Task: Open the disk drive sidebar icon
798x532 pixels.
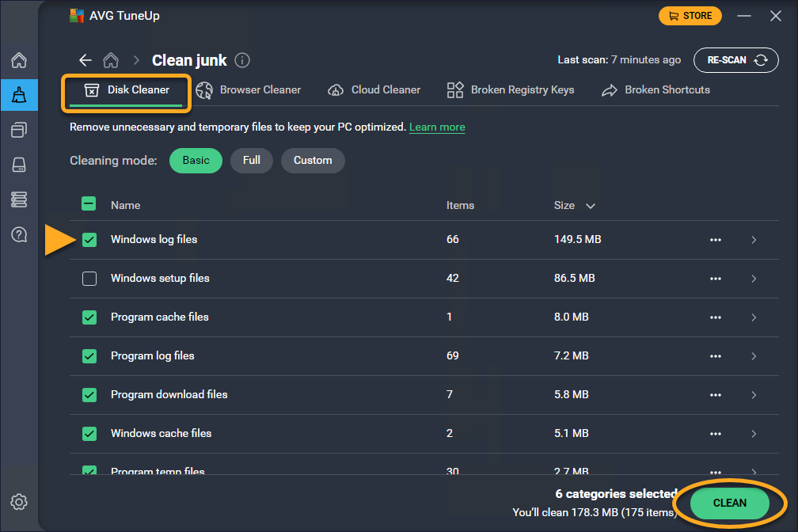Action: coord(19,165)
